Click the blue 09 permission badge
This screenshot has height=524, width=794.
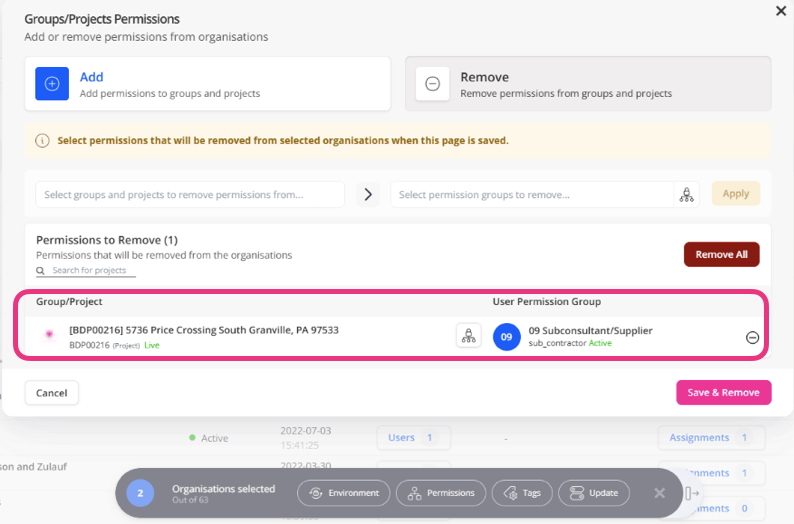506,337
